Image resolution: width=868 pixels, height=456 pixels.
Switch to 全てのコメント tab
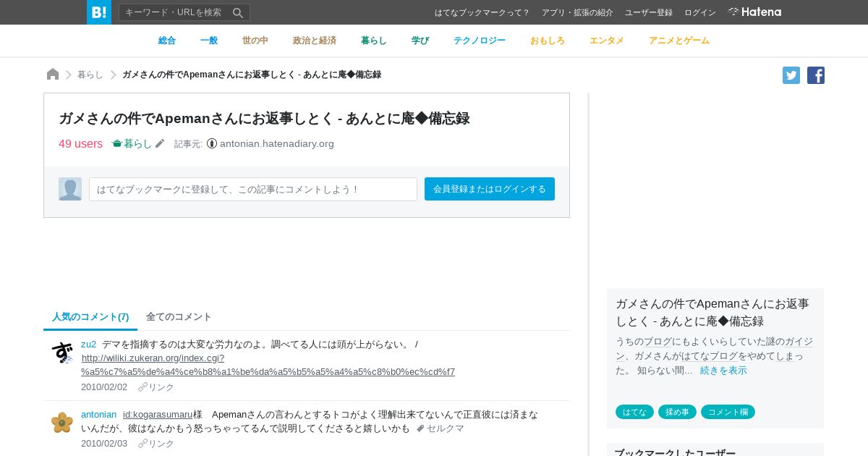179,316
